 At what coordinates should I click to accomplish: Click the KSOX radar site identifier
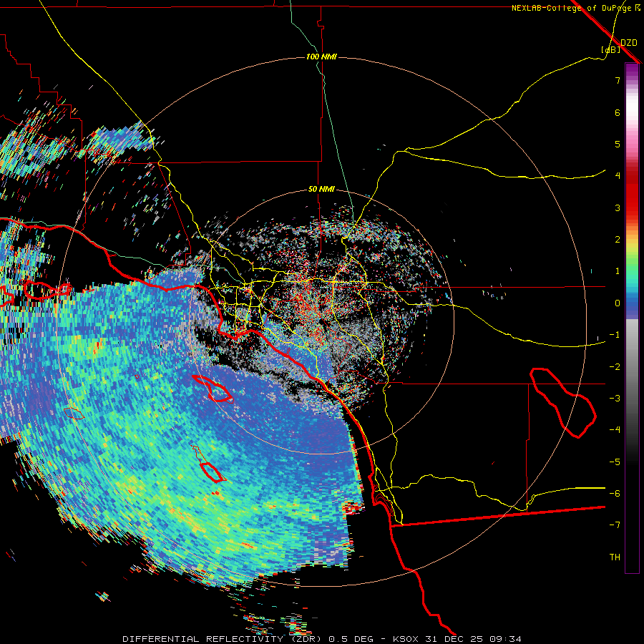pyautogui.click(x=407, y=639)
